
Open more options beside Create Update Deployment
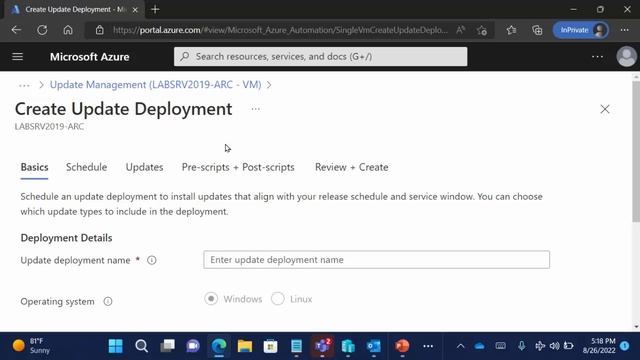click(256, 109)
